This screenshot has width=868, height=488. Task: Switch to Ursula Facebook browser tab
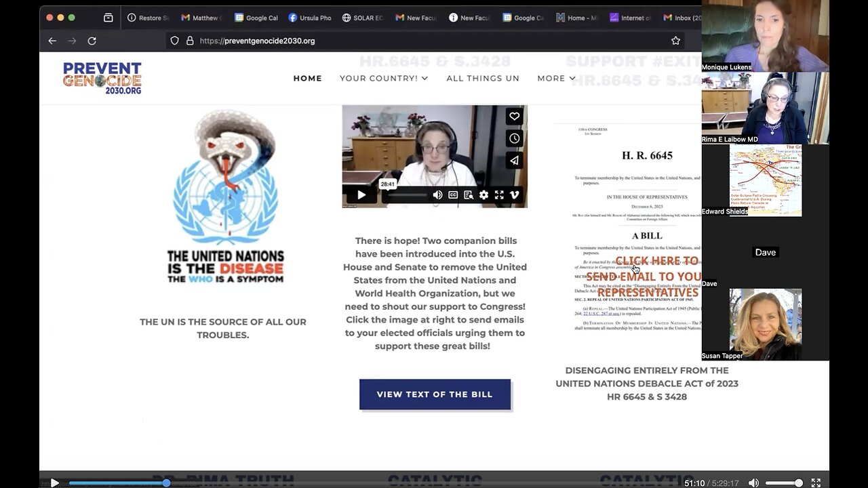click(x=310, y=18)
